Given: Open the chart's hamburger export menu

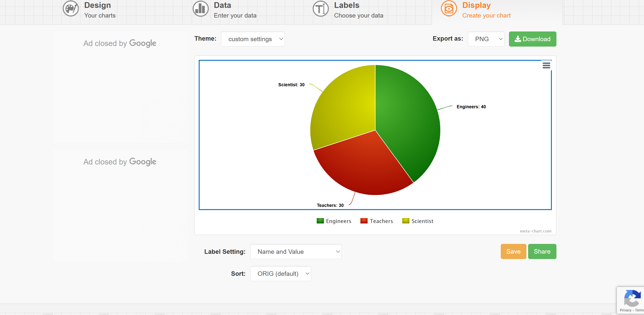Looking at the screenshot, I should coord(546,65).
